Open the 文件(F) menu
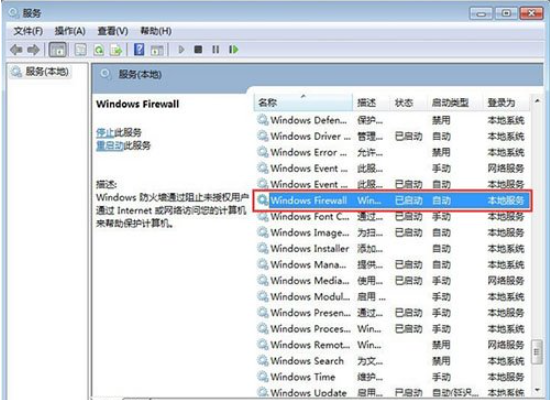 coord(28,31)
